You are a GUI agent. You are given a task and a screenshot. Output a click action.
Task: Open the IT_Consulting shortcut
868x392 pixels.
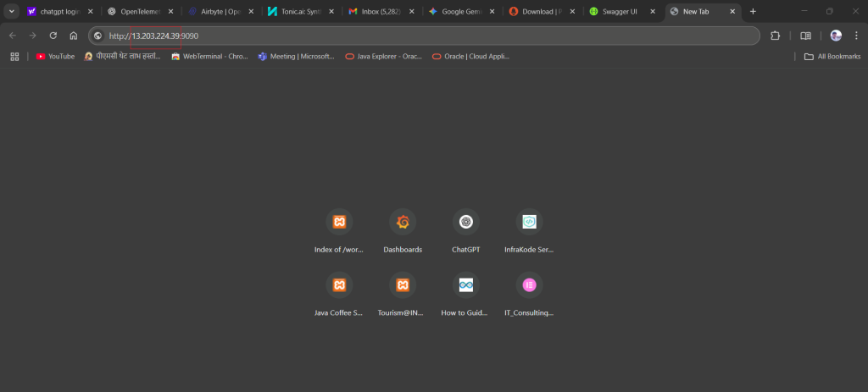click(529, 294)
